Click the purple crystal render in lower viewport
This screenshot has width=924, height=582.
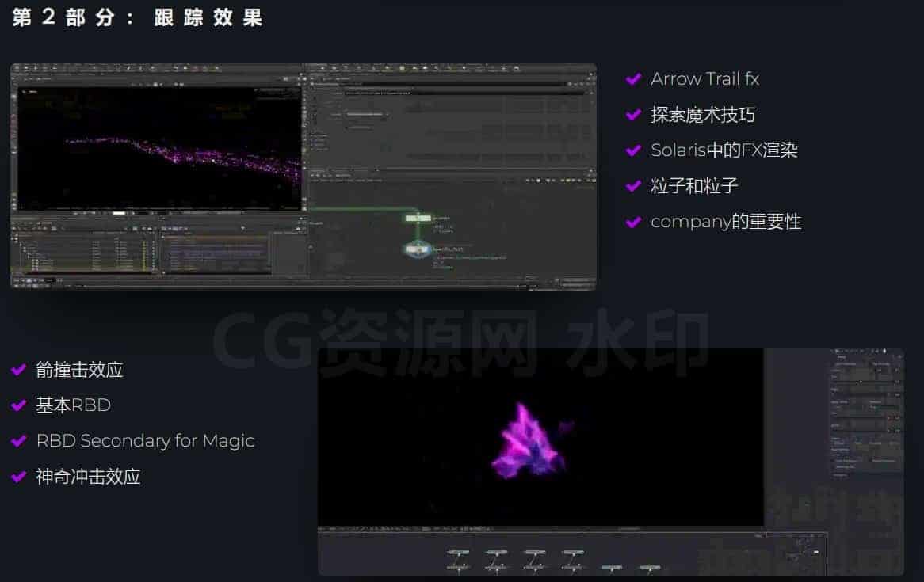pyautogui.click(x=530, y=440)
